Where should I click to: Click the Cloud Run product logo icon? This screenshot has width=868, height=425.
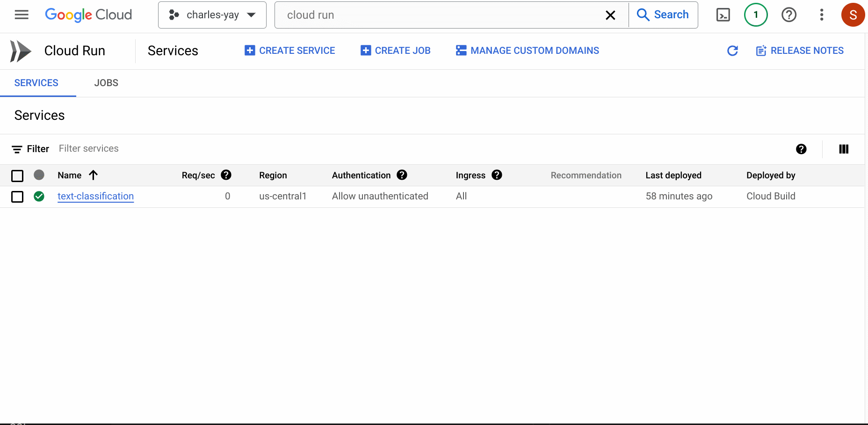point(21,51)
